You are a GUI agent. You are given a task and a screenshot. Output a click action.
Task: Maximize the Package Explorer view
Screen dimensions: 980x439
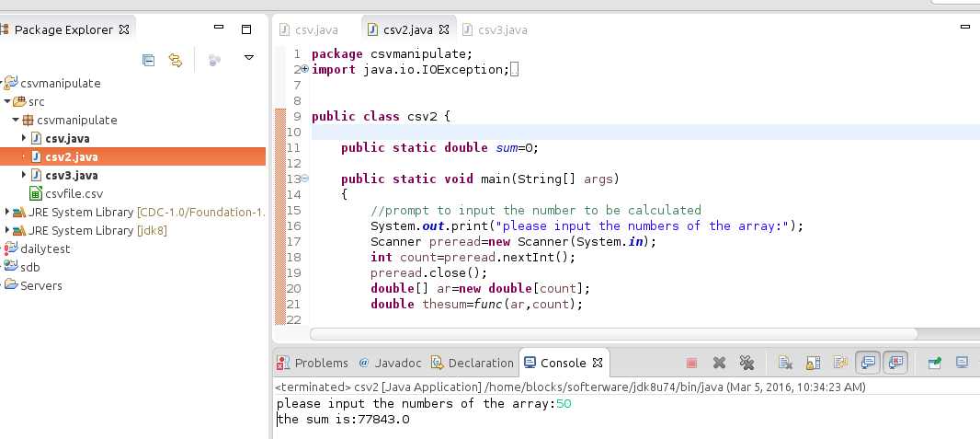(246, 29)
